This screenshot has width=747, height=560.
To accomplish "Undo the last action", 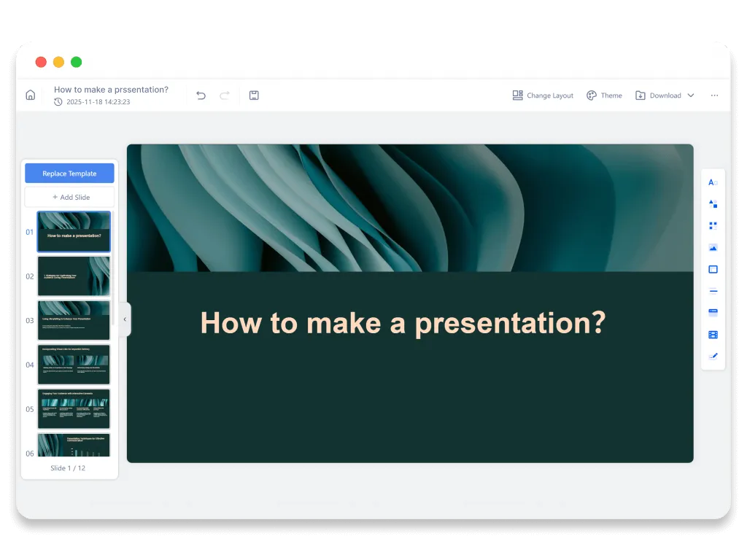I will [201, 95].
